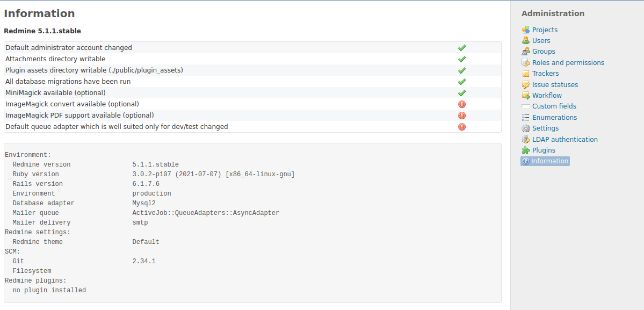
Task: Open Settings via the gear icon
Action: pyautogui.click(x=525, y=128)
